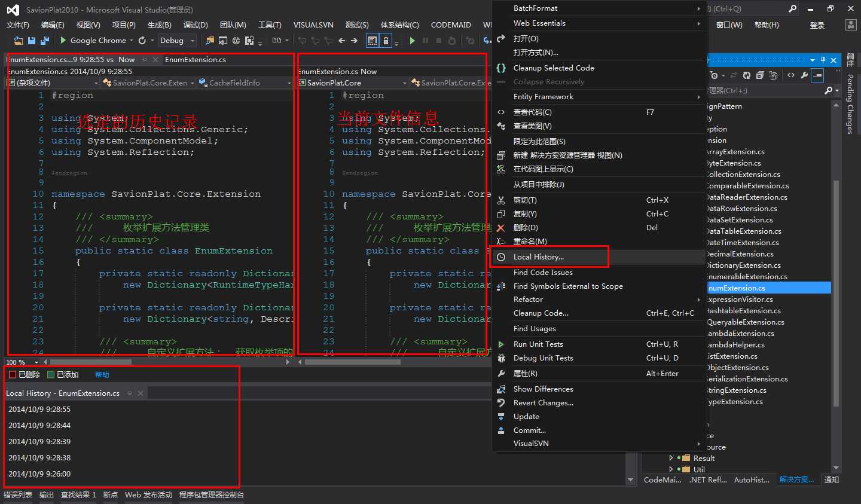Open the Debug configuration dropdown
861x504 pixels.
click(177, 41)
